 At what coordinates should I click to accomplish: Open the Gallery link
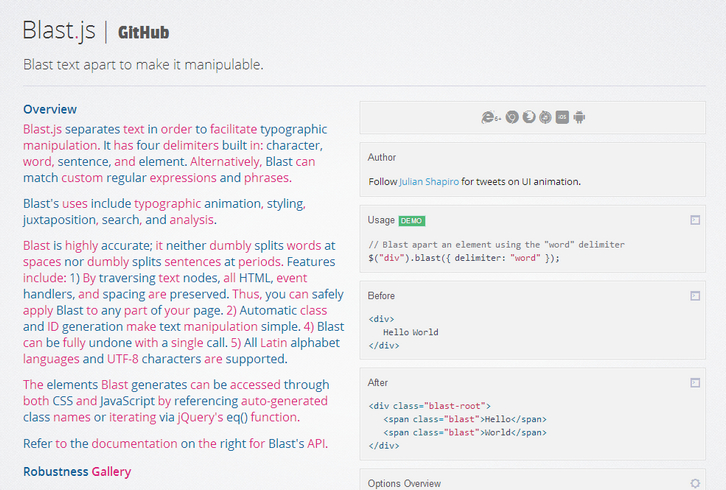(x=111, y=471)
